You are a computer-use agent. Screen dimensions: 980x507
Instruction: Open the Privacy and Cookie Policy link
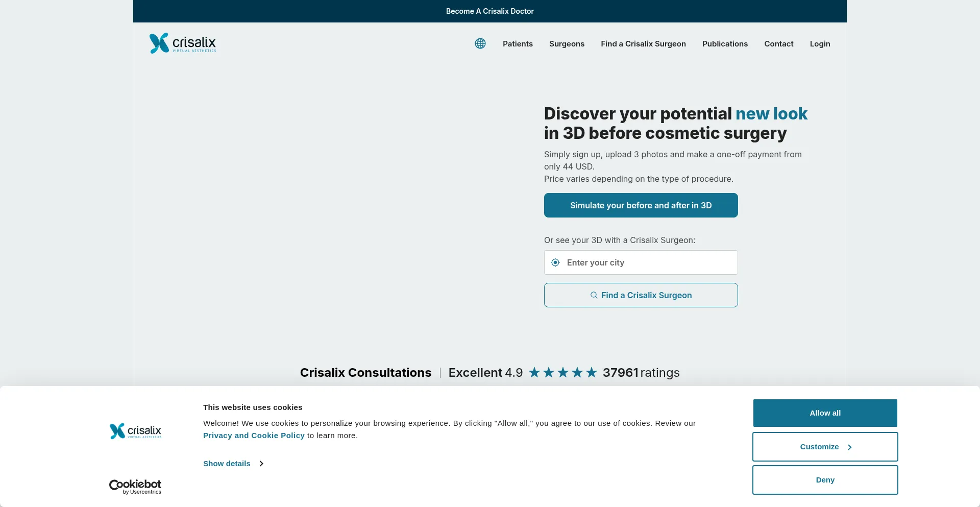(254, 436)
